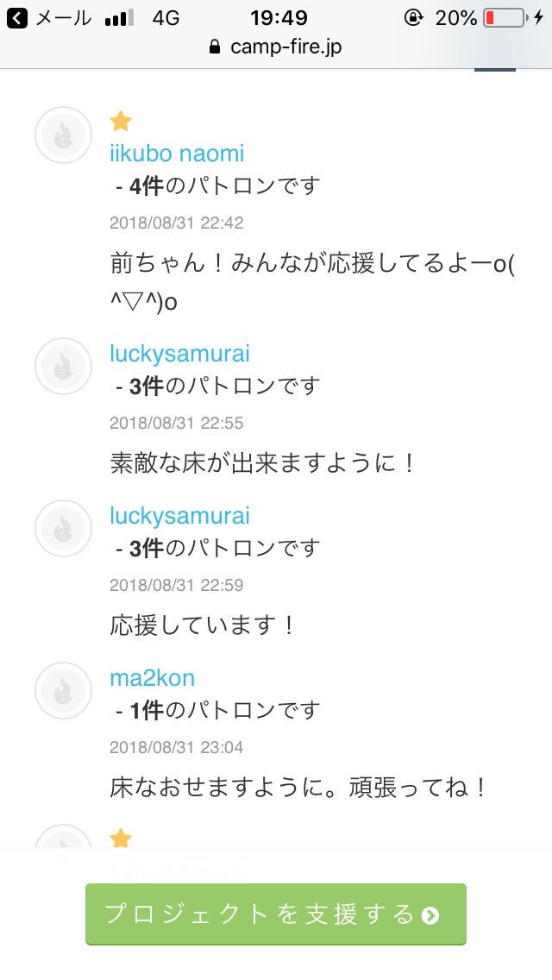Tap the timestamp 2018/08/31 22:42
The image size is (552, 980).
click(x=177, y=223)
